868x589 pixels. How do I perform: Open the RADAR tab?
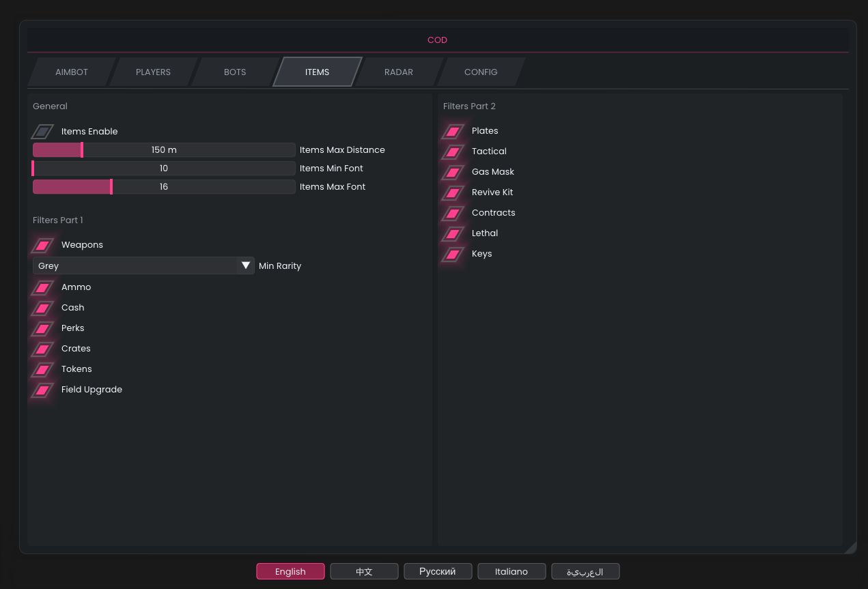tap(399, 72)
